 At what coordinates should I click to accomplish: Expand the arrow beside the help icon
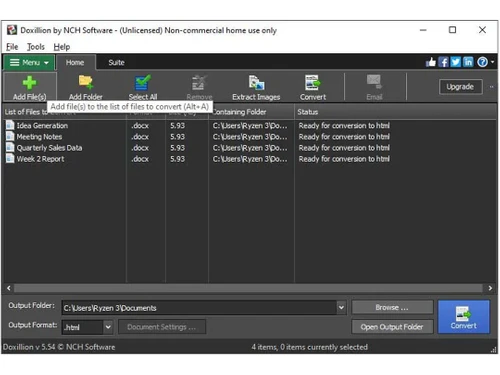coord(492,62)
